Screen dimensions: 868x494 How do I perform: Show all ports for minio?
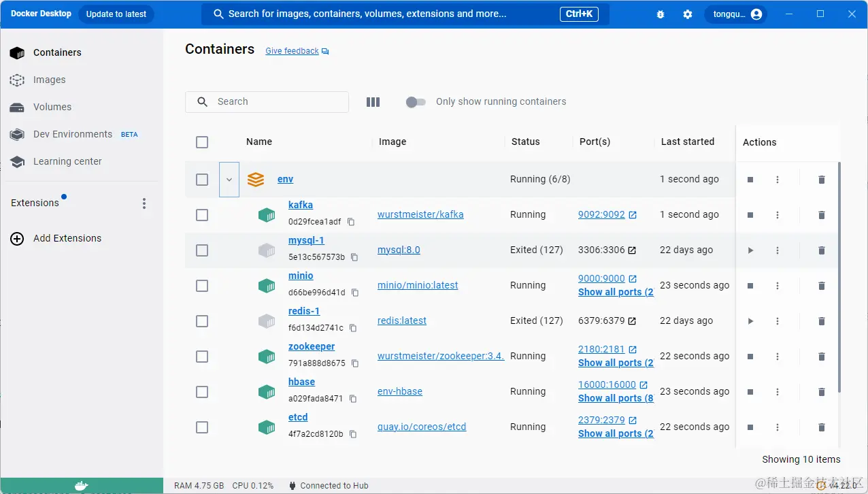click(x=616, y=292)
